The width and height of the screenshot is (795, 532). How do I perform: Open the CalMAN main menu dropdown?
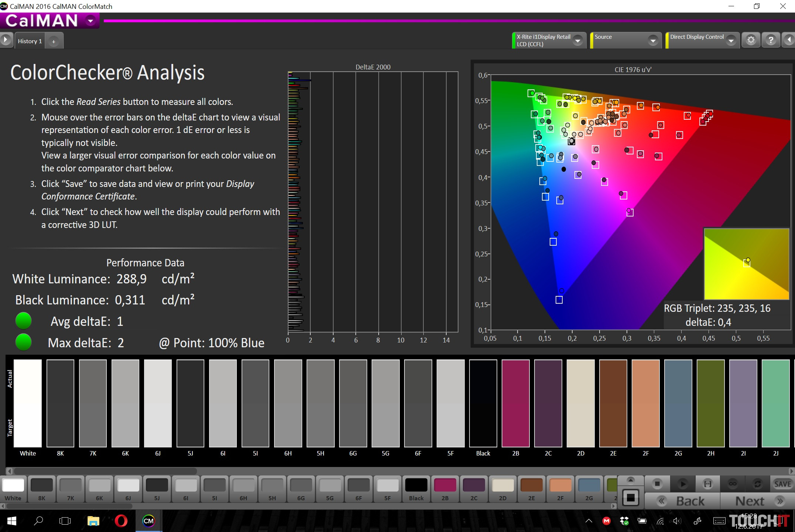[x=91, y=21]
